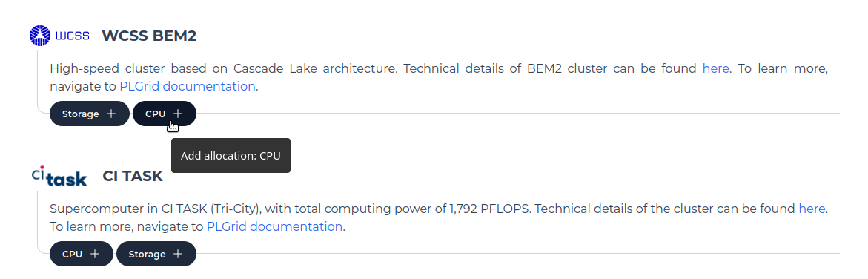Image resolution: width=868 pixels, height=279 pixels.
Task: Click the 1,792 PFLOPS supercomputer description text
Action: 438,218
